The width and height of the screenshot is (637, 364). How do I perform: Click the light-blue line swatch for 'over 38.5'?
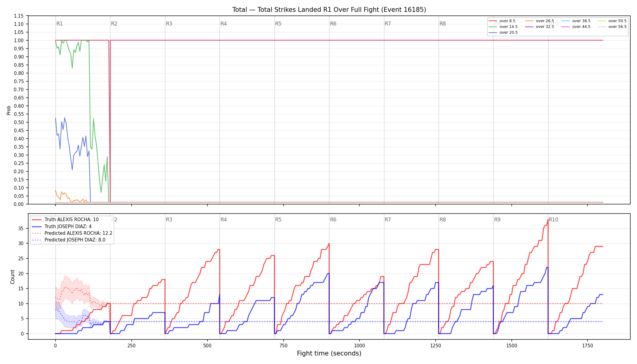tap(566, 21)
